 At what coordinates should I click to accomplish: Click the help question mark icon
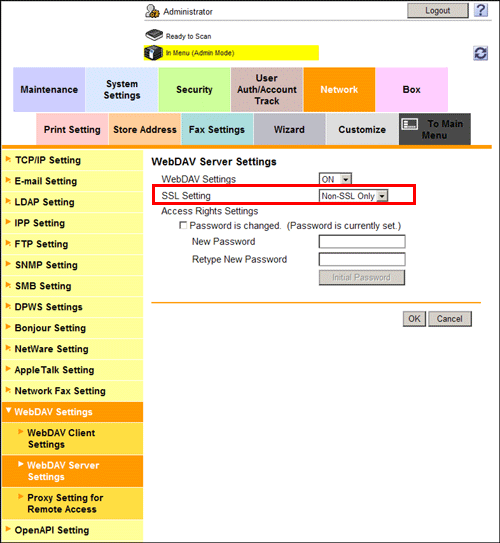pos(481,10)
